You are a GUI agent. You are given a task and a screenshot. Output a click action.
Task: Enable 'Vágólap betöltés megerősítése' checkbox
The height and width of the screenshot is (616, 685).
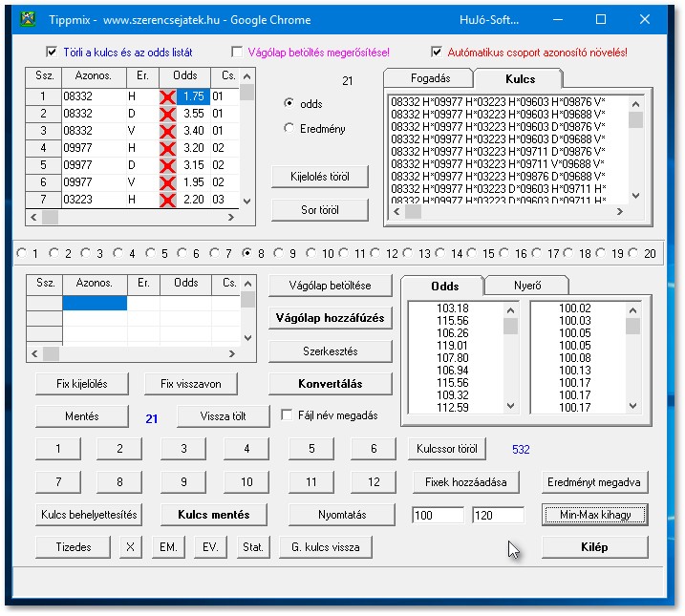point(237,53)
